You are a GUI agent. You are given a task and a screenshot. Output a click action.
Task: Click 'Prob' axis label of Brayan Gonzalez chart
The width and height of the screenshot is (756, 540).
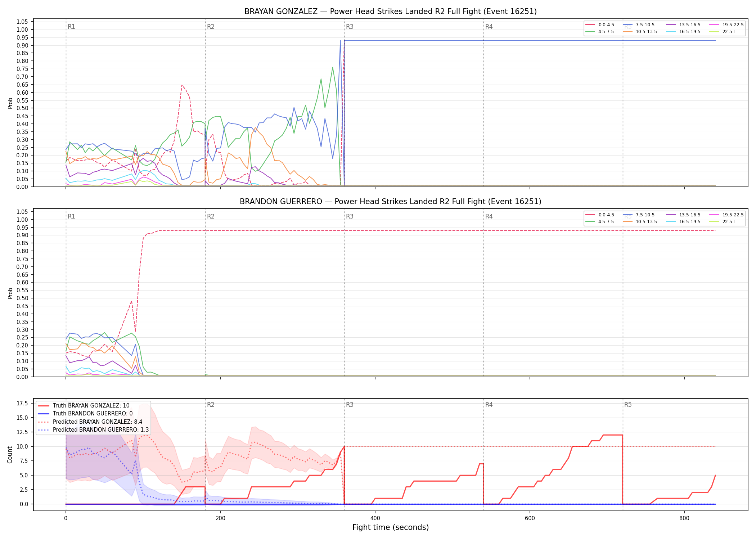[x=10, y=103]
